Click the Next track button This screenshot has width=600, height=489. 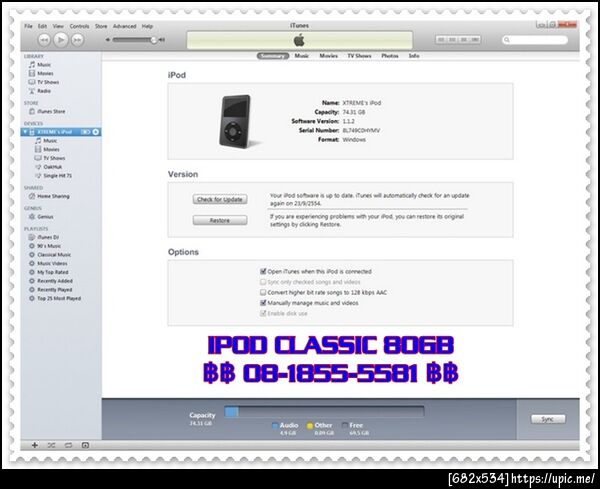click(77, 40)
